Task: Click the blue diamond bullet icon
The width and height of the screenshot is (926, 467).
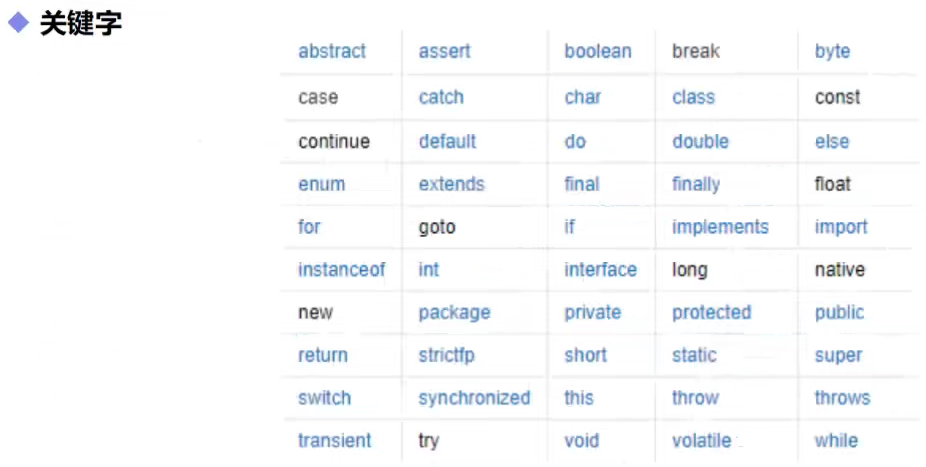Action: click(x=18, y=23)
